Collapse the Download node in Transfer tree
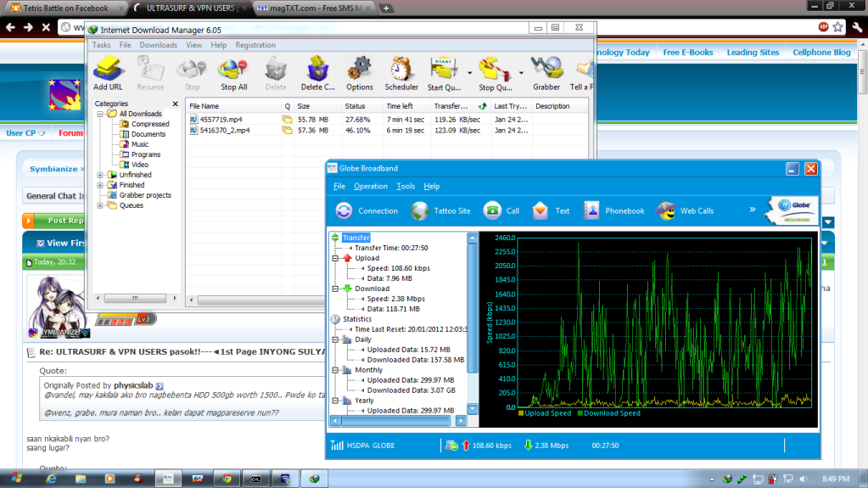The height and width of the screenshot is (488, 868). point(335,289)
